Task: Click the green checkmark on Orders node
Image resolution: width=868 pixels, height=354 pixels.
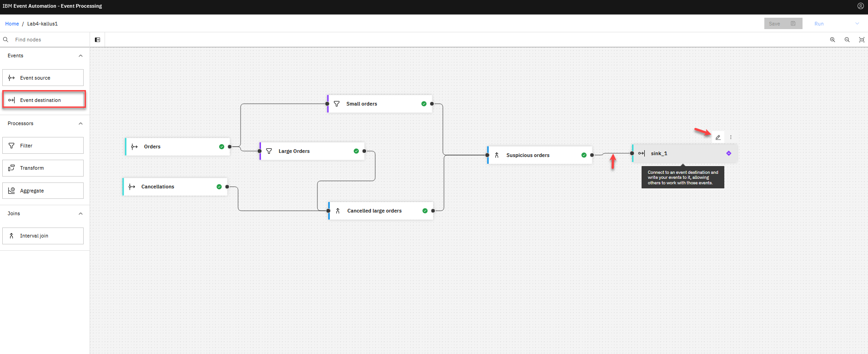Action: [221, 147]
